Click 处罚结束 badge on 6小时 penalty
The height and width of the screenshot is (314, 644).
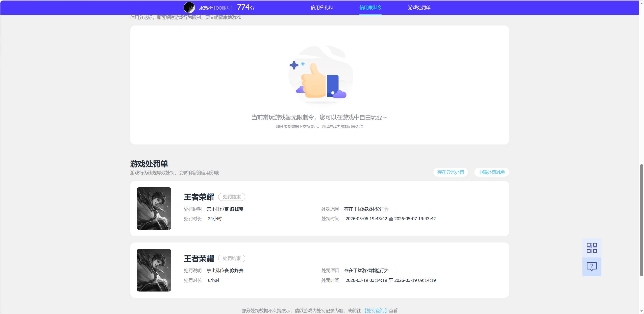tap(232, 258)
